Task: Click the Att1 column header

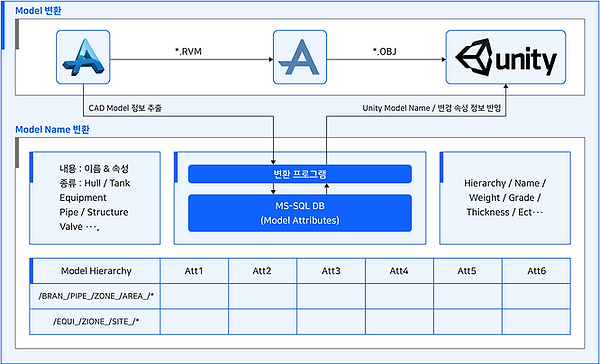Action: [x=194, y=271]
